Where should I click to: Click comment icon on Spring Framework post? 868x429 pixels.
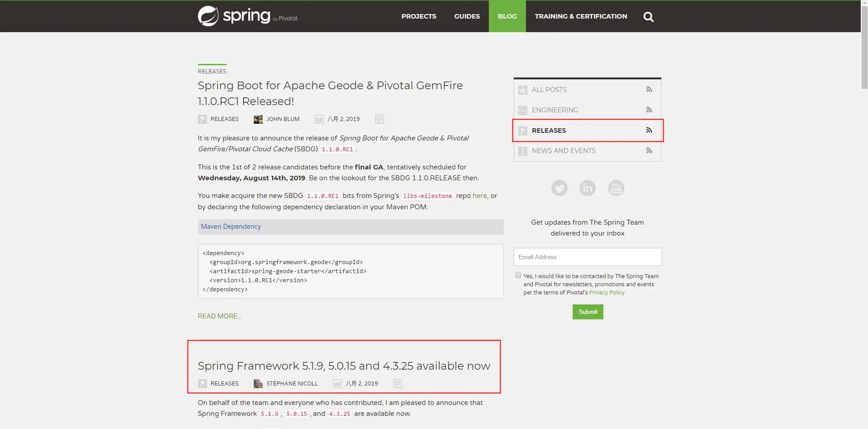[x=398, y=384]
